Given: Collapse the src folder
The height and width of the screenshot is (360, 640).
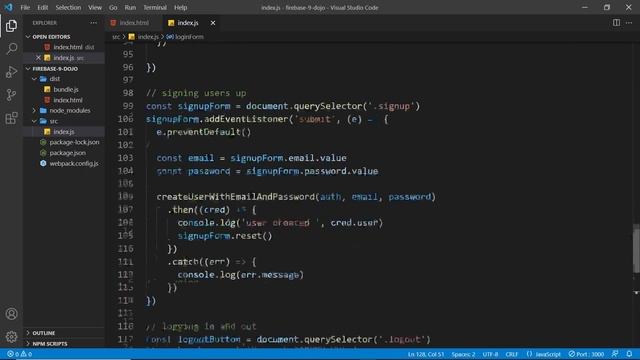Looking at the screenshot, I should 53,121.
